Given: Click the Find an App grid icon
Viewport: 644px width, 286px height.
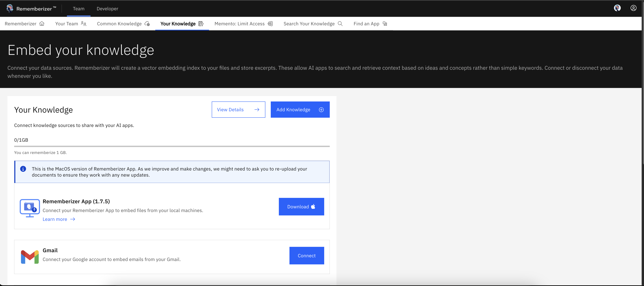Looking at the screenshot, I should (x=385, y=23).
